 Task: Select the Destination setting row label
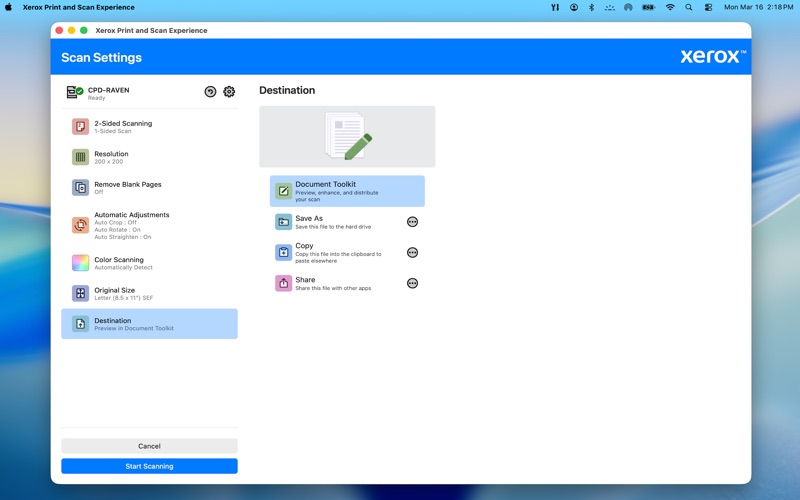[x=112, y=321]
